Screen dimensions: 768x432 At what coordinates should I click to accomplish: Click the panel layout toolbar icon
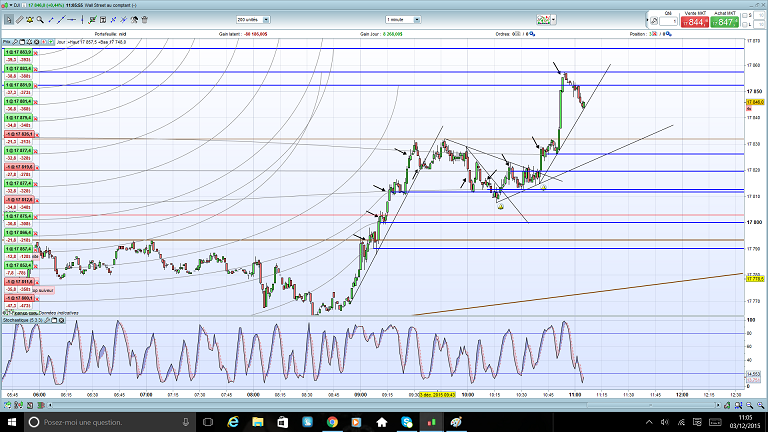[103, 20]
